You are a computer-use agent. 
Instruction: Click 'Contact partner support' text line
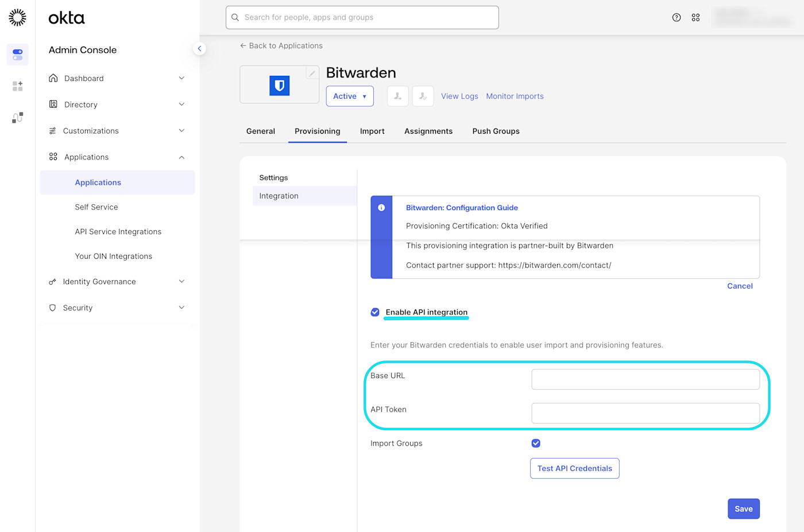pyautogui.click(x=508, y=265)
